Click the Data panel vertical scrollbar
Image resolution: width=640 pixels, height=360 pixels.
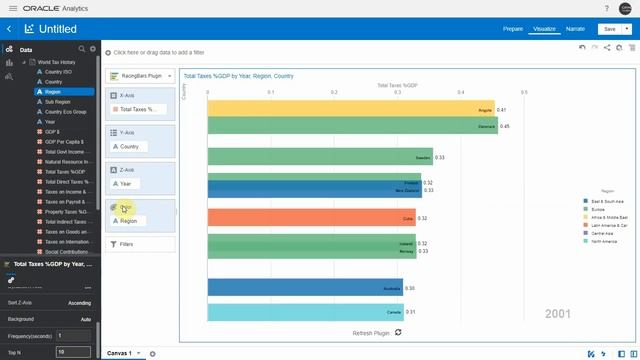98,133
